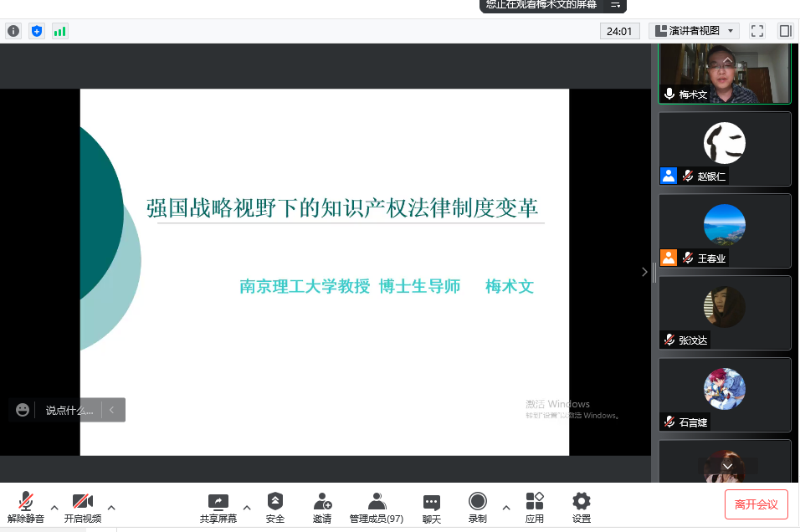
Task: Open the 设置 settings gear
Action: click(x=581, y=507)
